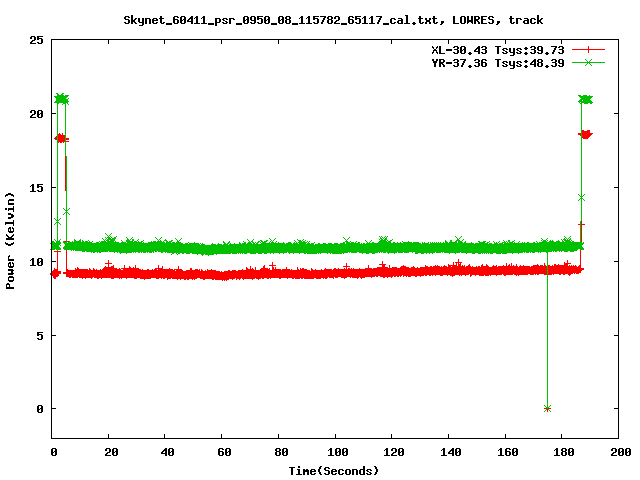Select the YR-37.36 Tsys:48.39 legend label
This screenshot has width=640, height=480.
tap(498, 63)
